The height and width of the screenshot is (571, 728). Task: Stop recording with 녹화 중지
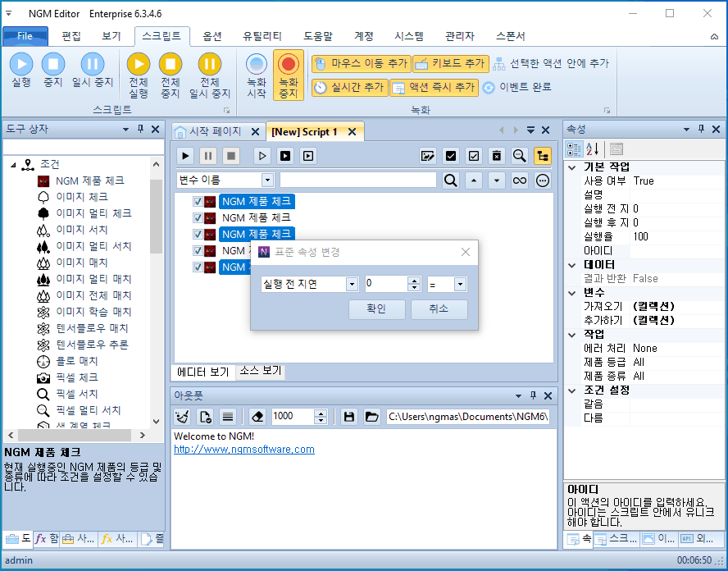[288, 75]
